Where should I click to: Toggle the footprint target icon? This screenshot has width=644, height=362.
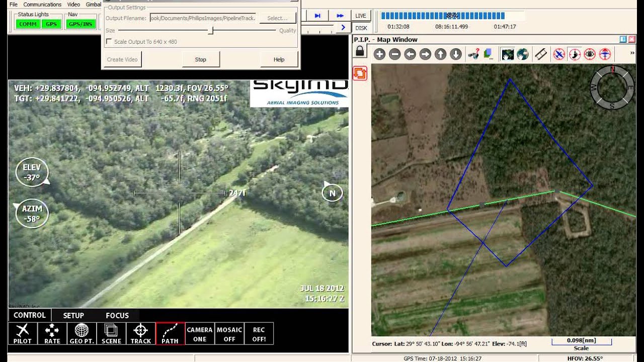575,54
